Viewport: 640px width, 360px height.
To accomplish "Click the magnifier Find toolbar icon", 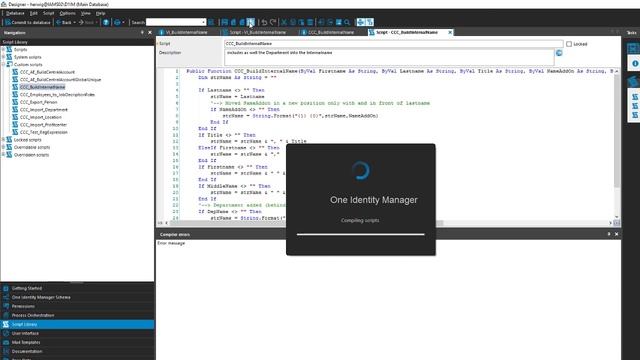I will point(347,22).
